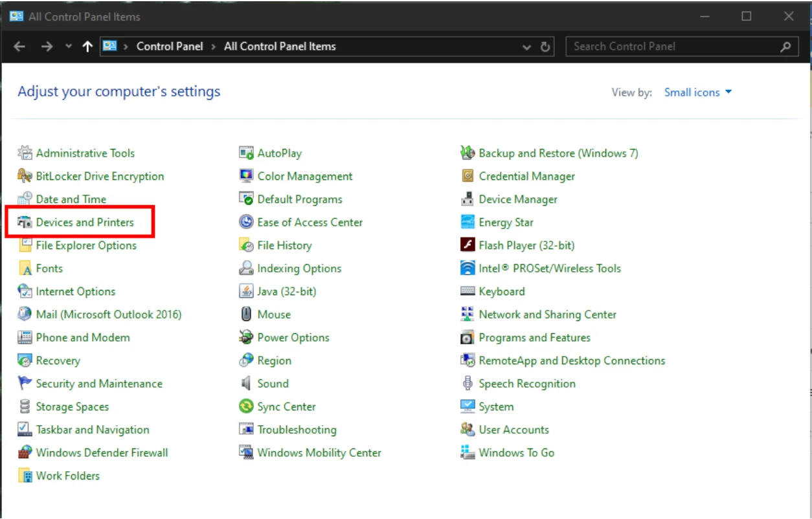Select All Control Panel Items breadcrumb
Viewport: 812px width, 519px height.
pyautogui.click(x=280, y=47)
